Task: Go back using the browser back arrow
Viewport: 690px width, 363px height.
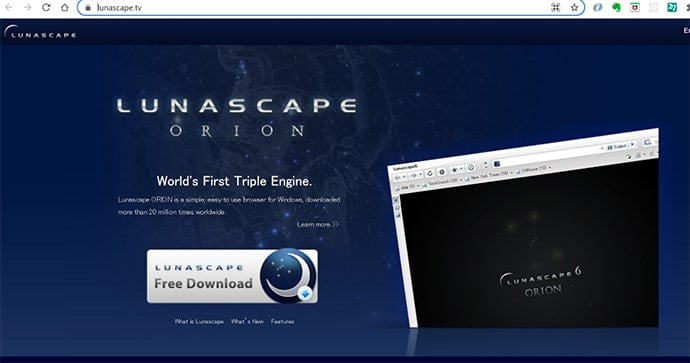Action: (x=9, y=7)
